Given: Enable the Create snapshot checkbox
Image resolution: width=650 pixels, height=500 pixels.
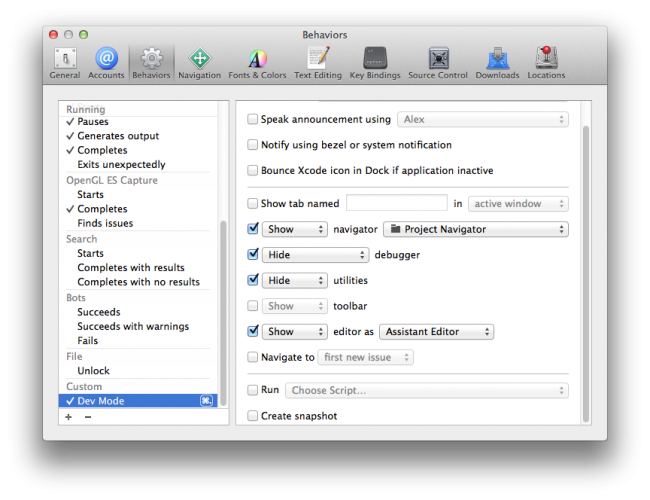Looking at the screenshot, I should click(x=252, y=415).
